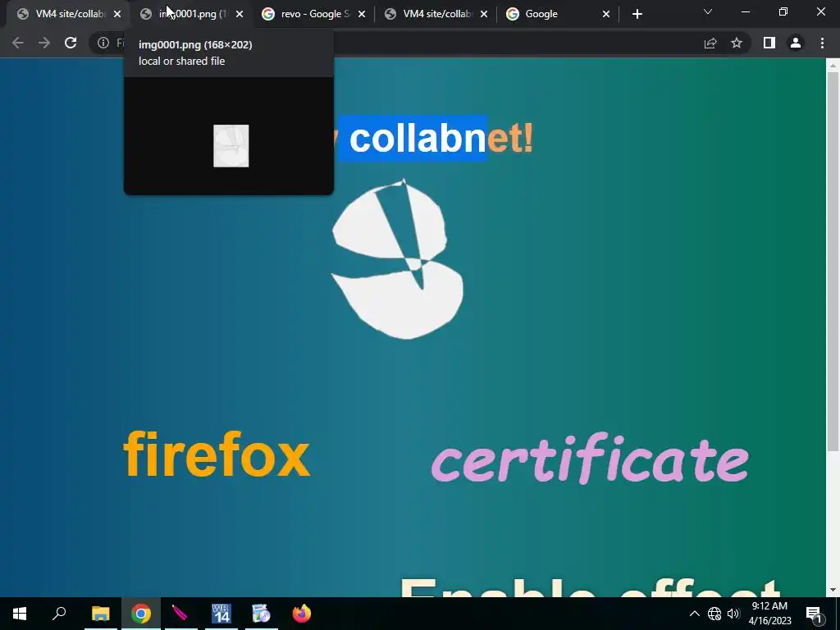Show hidden system tray icons
This screenshot has height=630, width=840.
(694, 614)
